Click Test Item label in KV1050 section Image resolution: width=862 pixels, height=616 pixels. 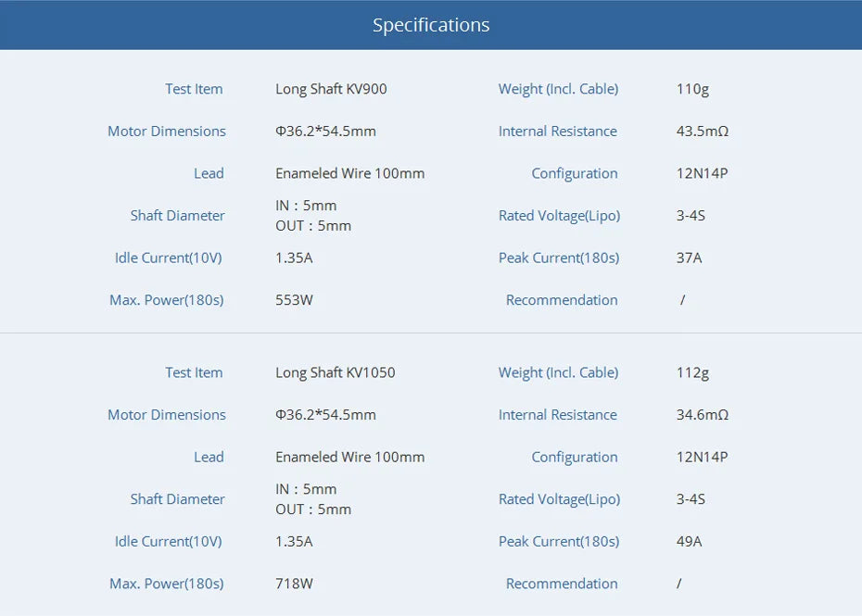pos(194,372)
